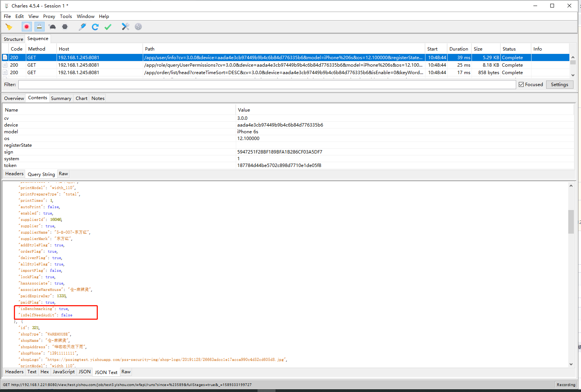Screen dimensions: 581x392
Task: Show the response Raw tab
Action: pyautogui.click(x=126, y=372)
